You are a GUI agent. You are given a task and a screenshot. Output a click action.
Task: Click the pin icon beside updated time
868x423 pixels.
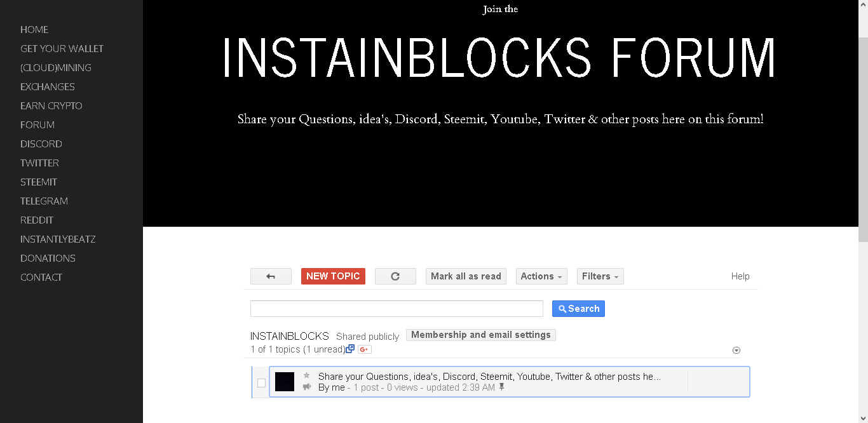click(x=501, y=387)
